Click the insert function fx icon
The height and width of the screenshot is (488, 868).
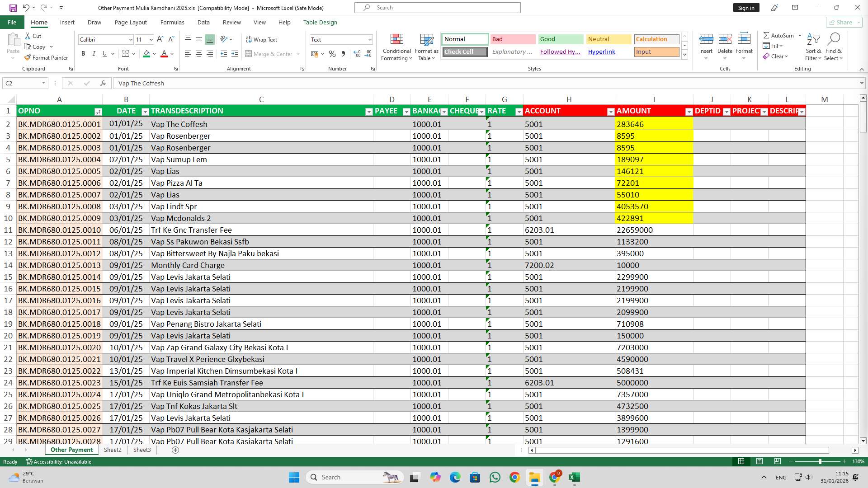coord(103,83)
